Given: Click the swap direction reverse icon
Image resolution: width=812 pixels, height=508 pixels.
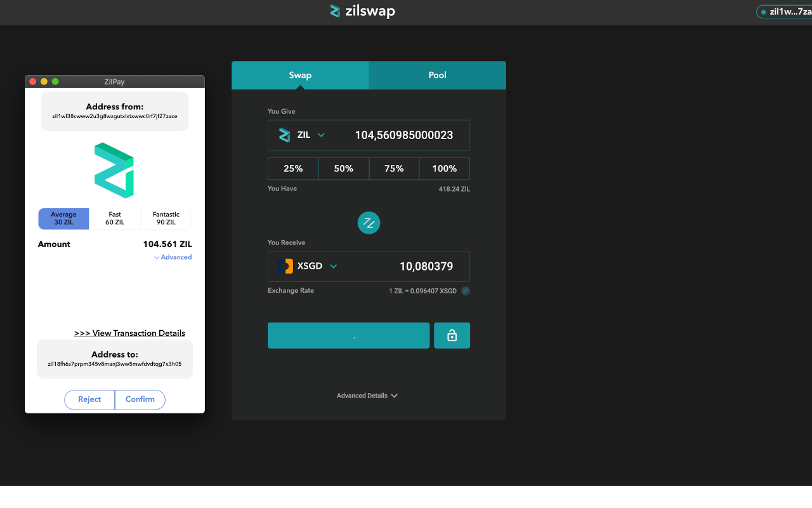Looking at the screenshot, I should tap(369, 223).
